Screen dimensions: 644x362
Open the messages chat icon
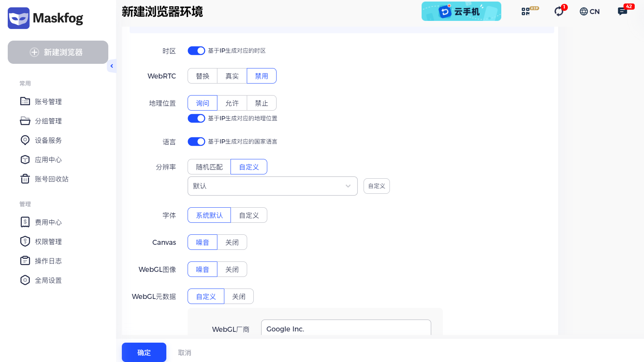pos(622,12)
